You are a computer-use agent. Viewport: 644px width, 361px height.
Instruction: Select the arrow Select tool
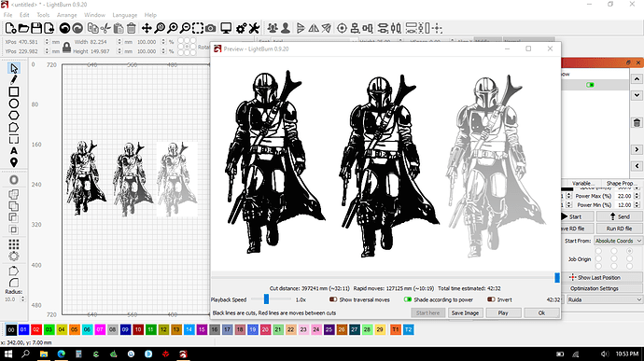click(x=14, y=68)
